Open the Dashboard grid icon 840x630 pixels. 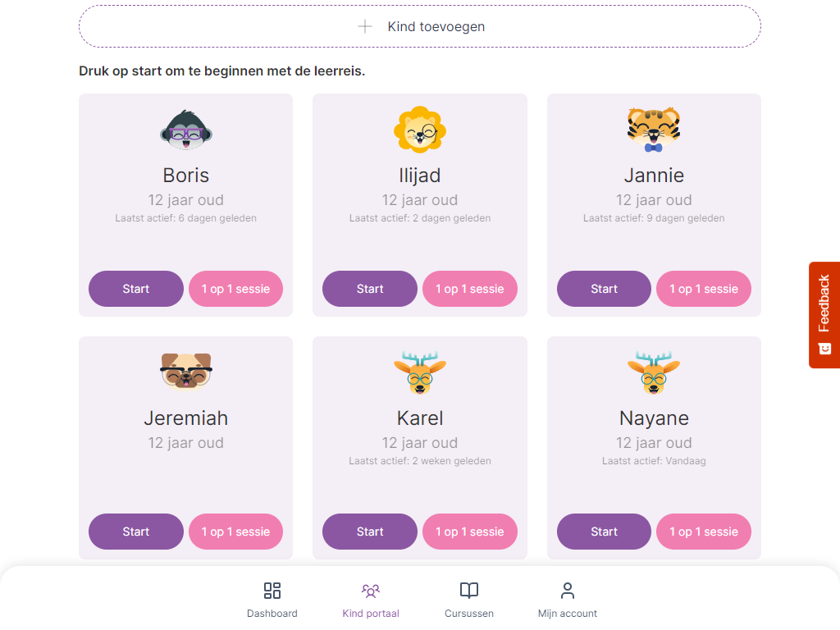(x=272, y=591)
